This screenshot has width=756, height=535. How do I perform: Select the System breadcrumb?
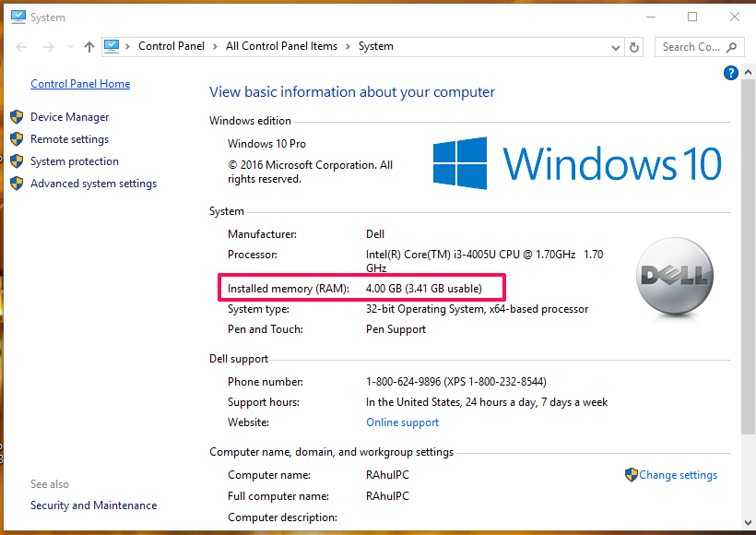375,46
